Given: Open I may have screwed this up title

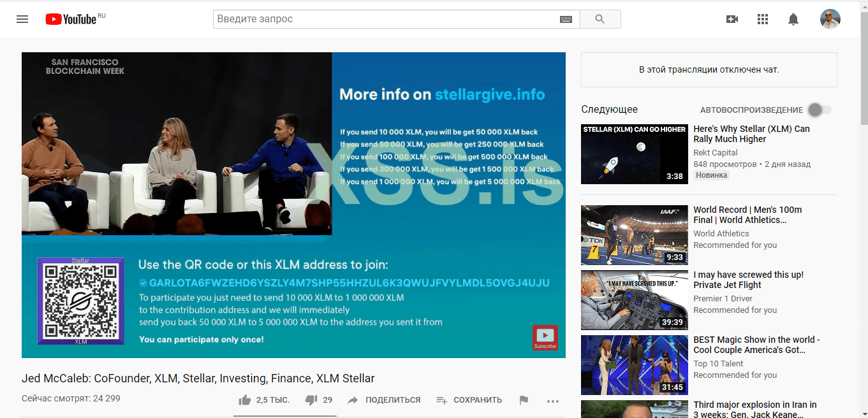Looking at the screenshot, I should coord(749,280).
